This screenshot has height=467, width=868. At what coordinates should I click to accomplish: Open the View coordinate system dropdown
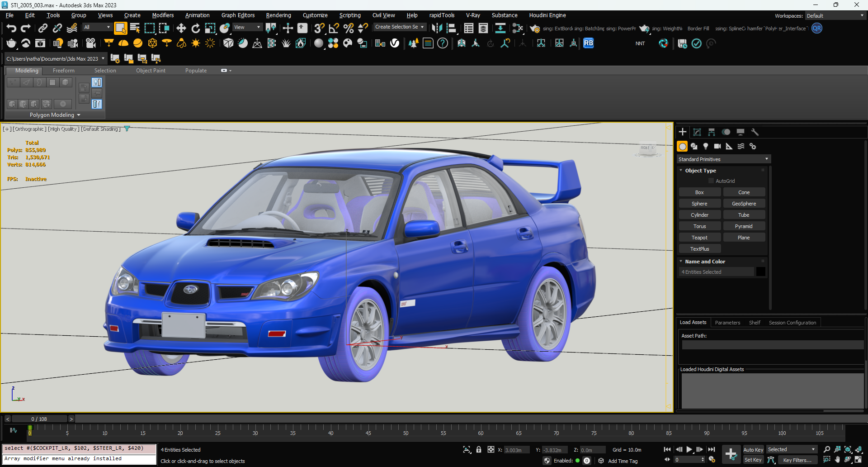[247, 27]
